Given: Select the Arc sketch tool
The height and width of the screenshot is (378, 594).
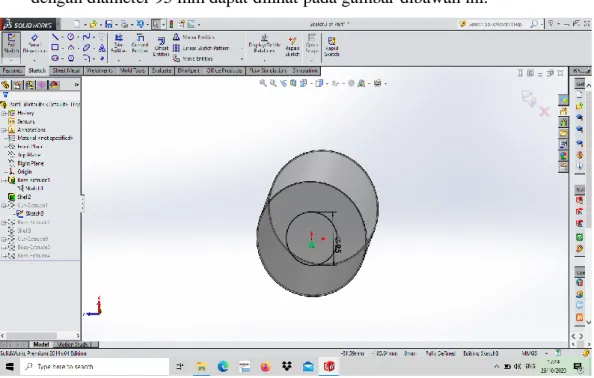Looking at the screenshot, I should pos(71,48).
